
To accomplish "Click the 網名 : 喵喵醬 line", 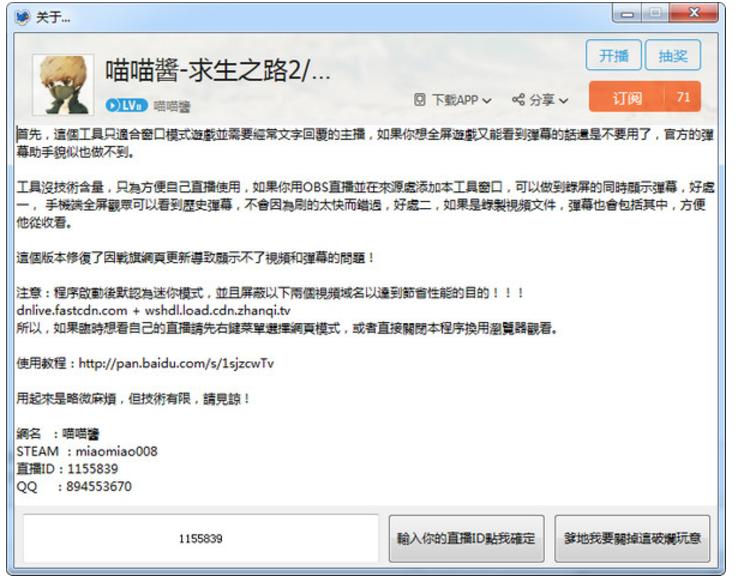I will click(58, 433).
